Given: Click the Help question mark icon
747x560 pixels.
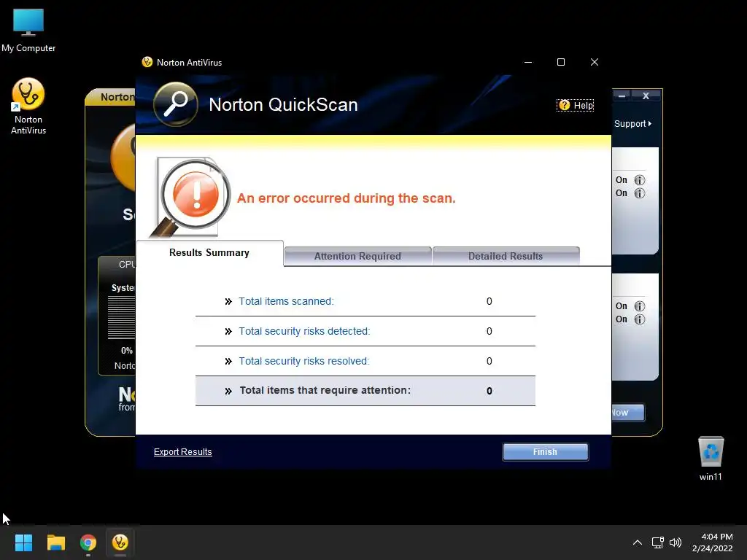Looking at the screenshot, I should pyautogui.click(x=564, y=105).
